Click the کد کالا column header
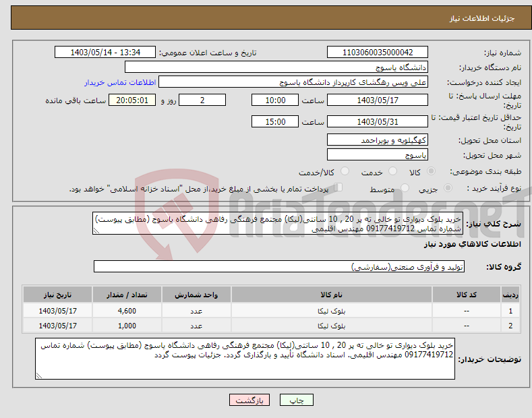Image resolution: width=532 pixels, height=418 pixels. pyautogui.click(x=466, y=295)
